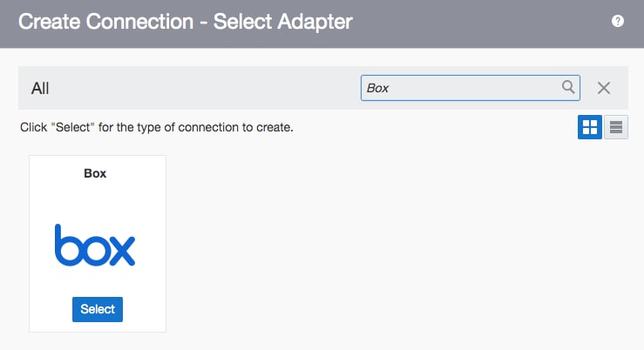Switch to list view layout
This screenshot has height=350, width=644.
[616, 127]
